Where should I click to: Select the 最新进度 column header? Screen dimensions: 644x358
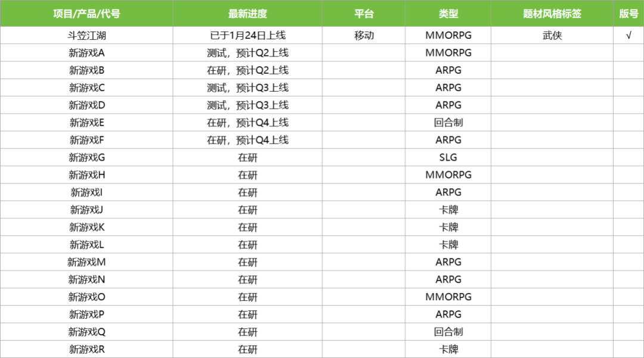coord(247,14)
